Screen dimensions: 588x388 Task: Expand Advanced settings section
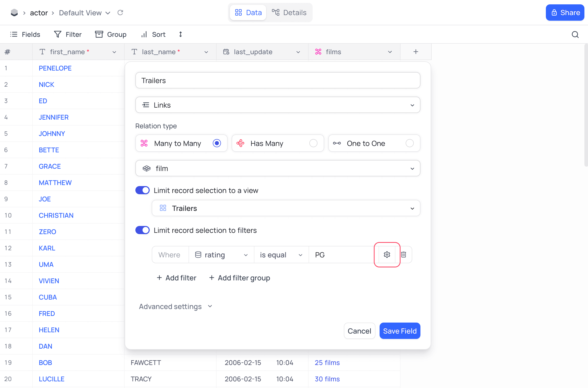[x=175, y=306]
